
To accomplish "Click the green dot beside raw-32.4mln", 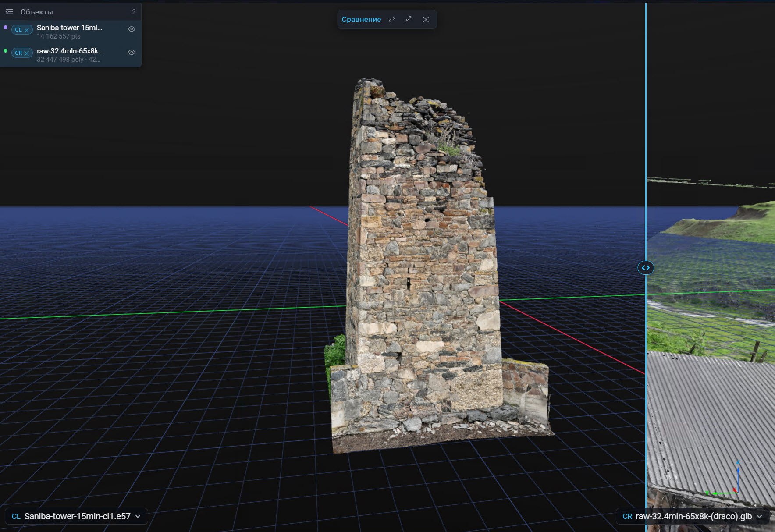I will 5,51.
